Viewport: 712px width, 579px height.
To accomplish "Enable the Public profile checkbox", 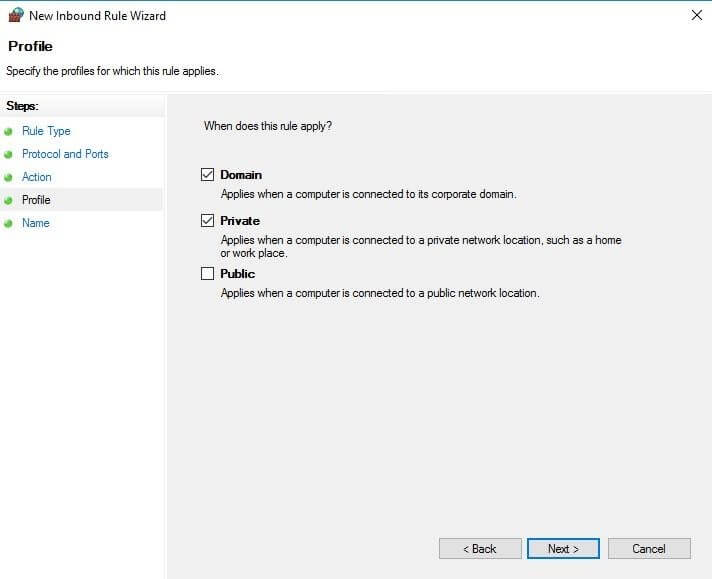I will coord(208,273).
